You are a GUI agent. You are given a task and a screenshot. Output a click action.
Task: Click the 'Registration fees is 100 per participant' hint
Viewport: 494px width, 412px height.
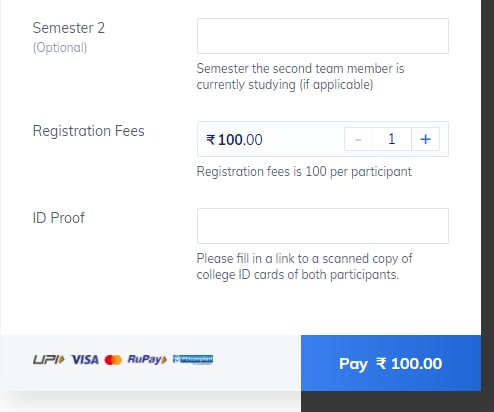304,172
